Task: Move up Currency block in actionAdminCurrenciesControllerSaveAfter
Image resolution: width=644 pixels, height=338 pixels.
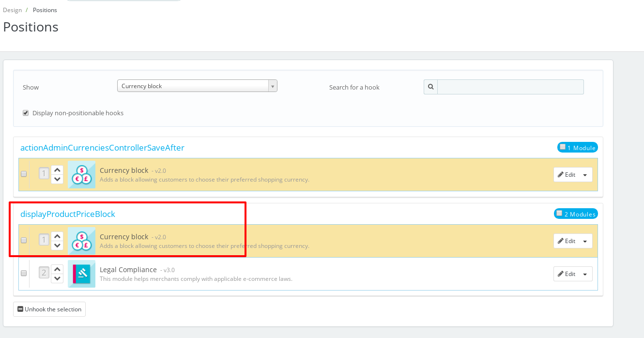Action: 57,170
